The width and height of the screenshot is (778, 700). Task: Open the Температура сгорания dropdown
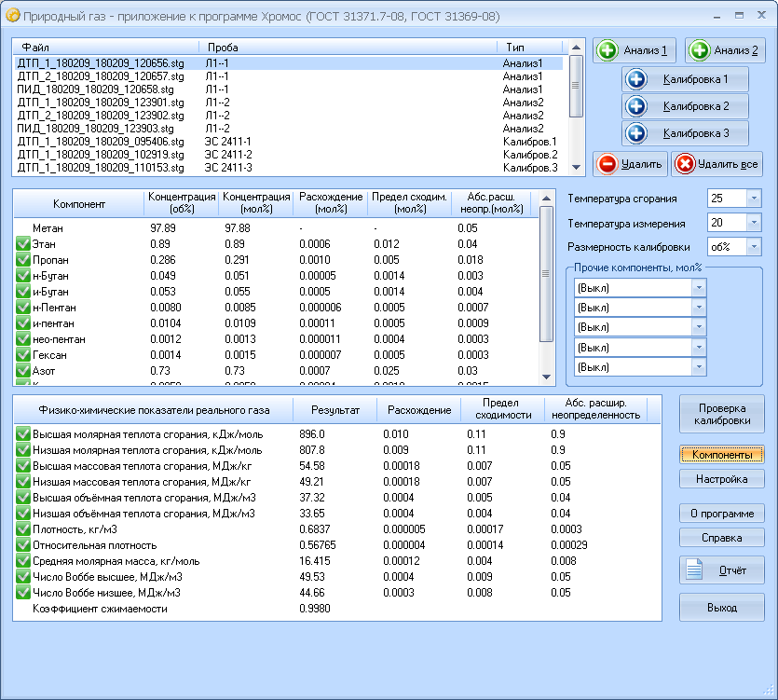point(753,199)
